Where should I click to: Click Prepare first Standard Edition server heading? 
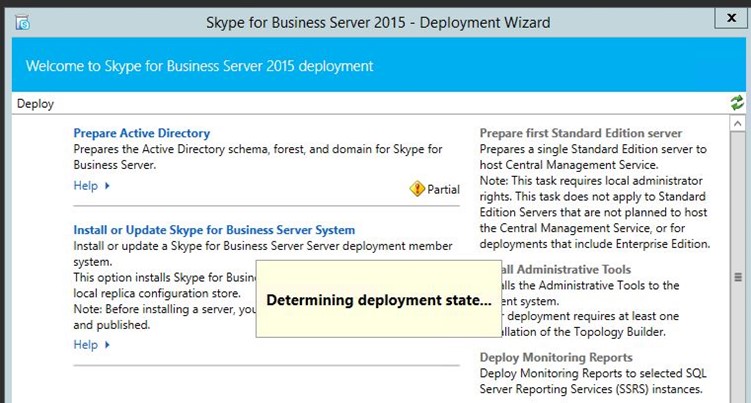(580, 133)
